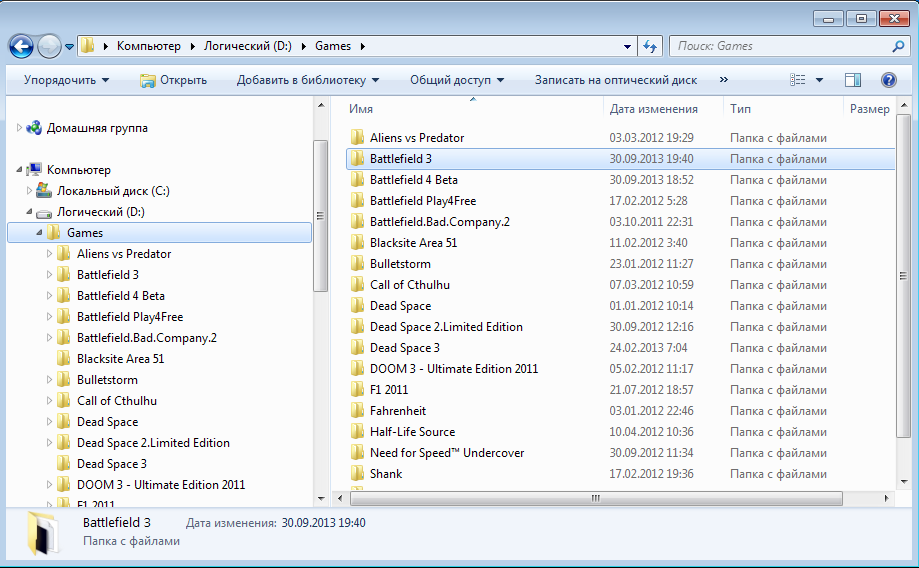Select Battlefield.Bad.Company.2 folder icon in list
Viewport: 919px width, 568px height.
(358, 222)
